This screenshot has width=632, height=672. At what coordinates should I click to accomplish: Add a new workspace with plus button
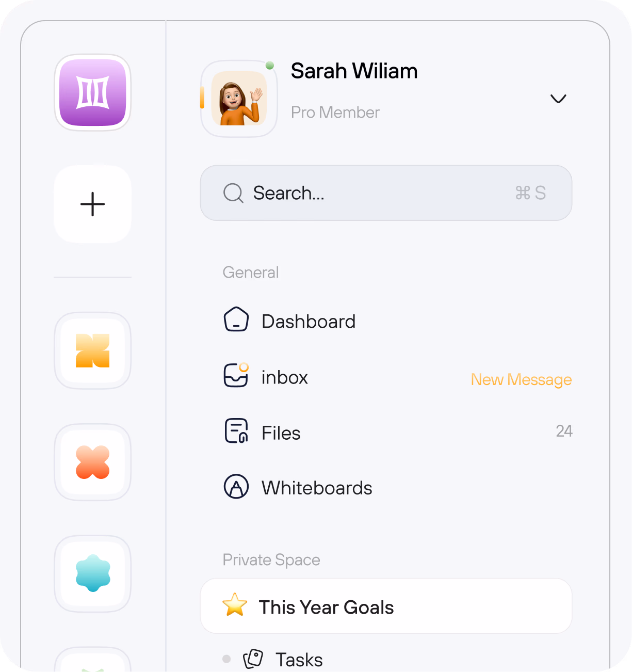tap(93, 204)
